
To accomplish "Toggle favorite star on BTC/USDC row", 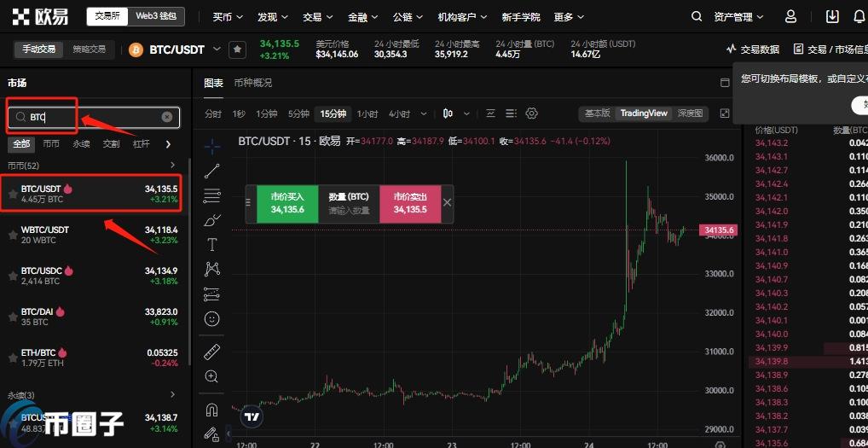I will coord(12,276).
